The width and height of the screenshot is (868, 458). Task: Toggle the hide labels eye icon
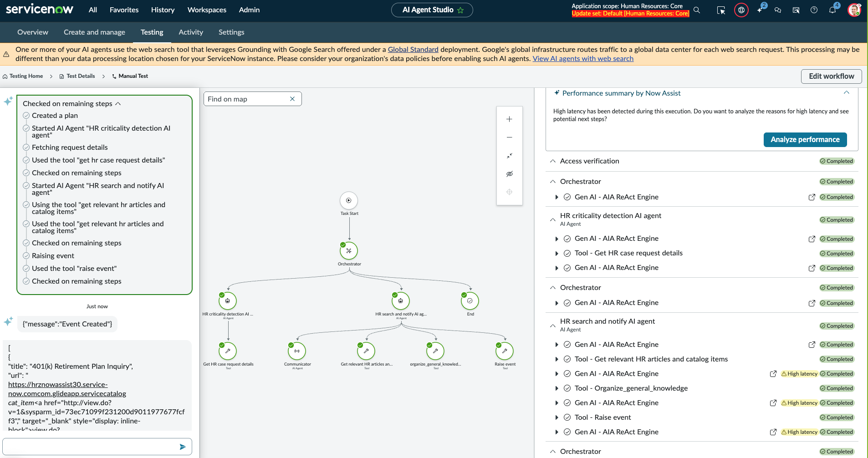pos(509,174)
